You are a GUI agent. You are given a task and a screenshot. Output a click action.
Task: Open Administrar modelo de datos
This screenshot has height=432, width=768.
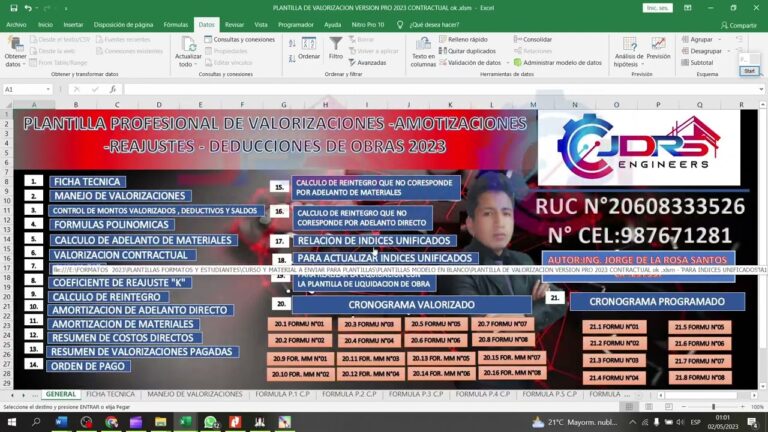(x=557, y=63)
